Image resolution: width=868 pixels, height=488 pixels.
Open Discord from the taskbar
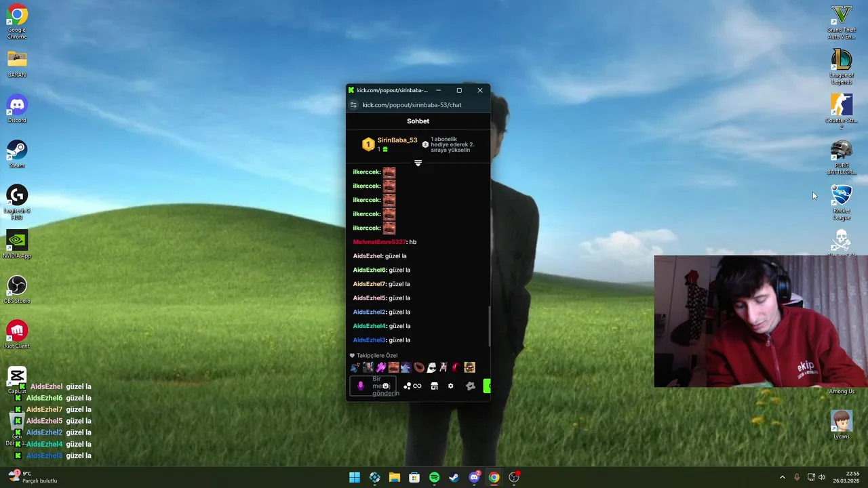click(474, 477)
